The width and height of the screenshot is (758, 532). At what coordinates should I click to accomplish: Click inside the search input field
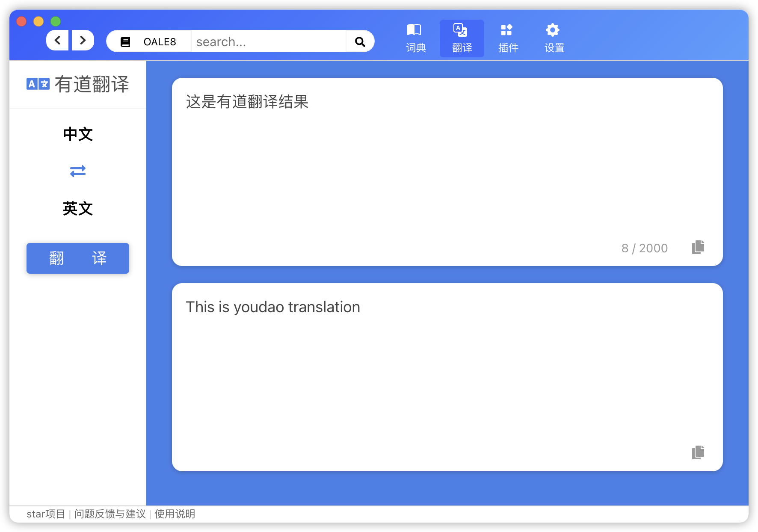[265, 41]
